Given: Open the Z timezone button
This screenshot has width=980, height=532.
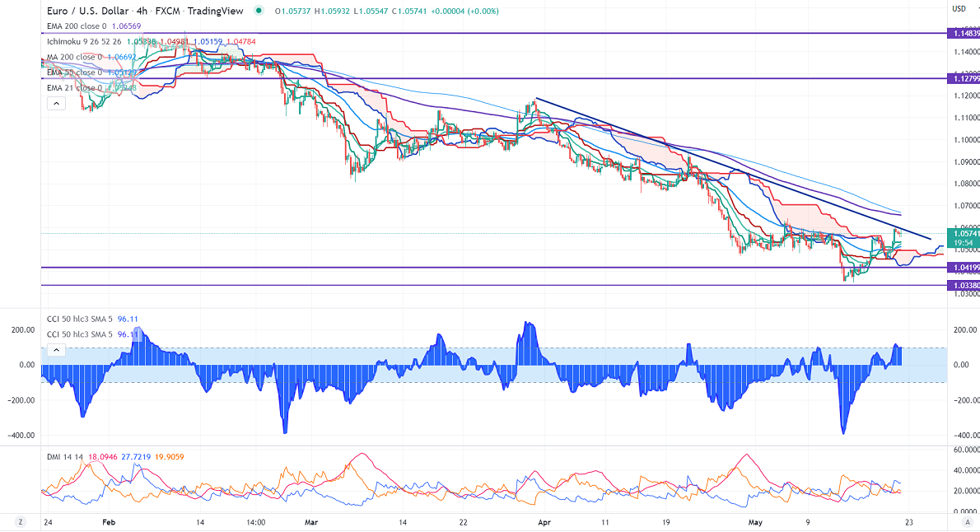Looking at the screenshot, I should [21, 522].
